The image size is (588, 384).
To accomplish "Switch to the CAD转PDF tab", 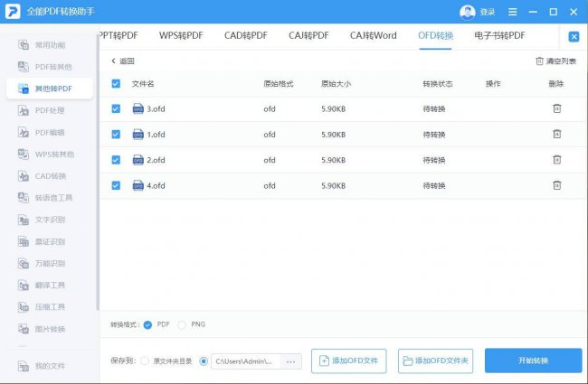I will click(246, 35).
